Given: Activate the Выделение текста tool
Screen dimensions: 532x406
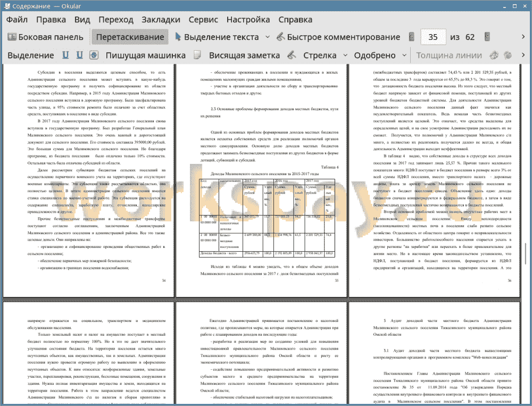Looking at the screenshot, I should 217,37.
